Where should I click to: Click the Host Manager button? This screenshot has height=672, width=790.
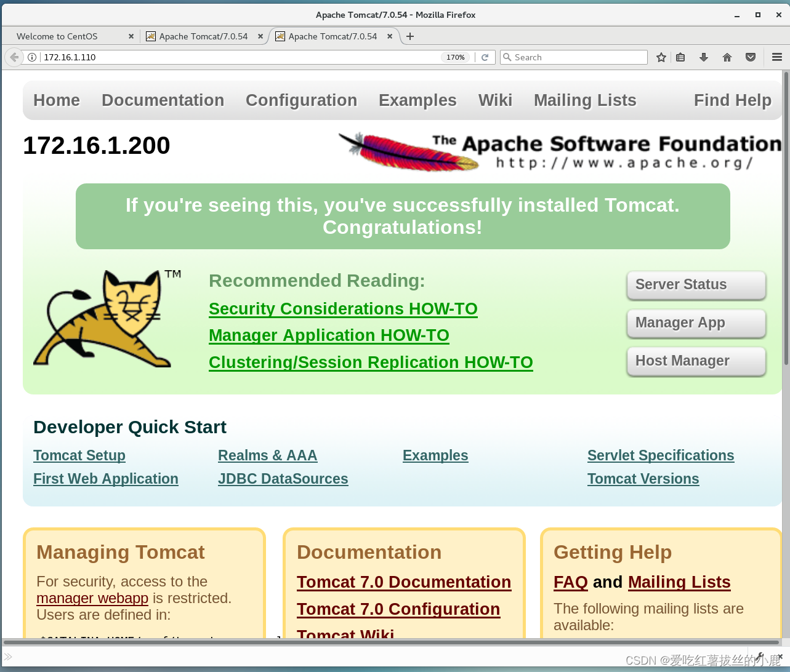[x=696, y=361]
